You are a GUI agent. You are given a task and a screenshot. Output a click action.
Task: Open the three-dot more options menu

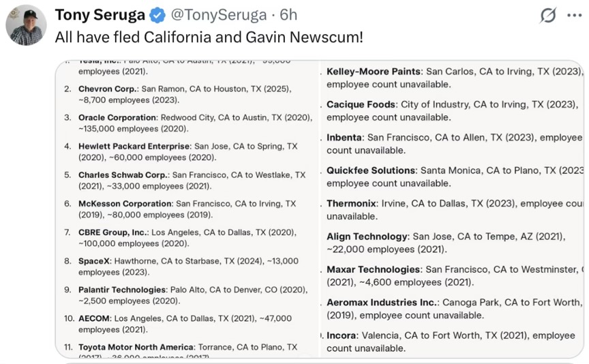pyautogui.click(x=575, y=16)
